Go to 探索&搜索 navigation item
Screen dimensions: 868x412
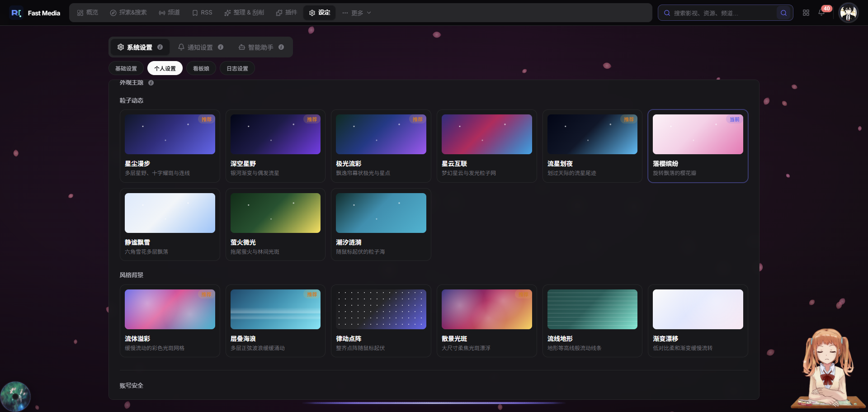(x=128, y=13)
